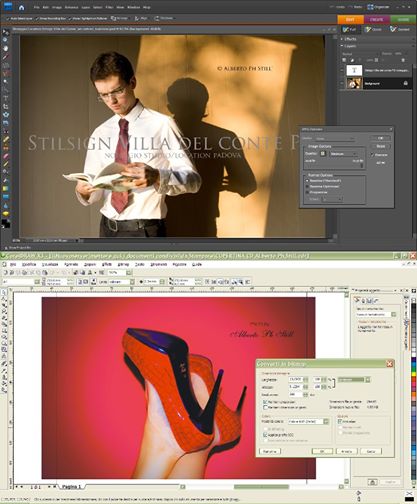Open the Align dropdown in options bar
This screenshot has width=417, height=504.
(x=141, y=18)
